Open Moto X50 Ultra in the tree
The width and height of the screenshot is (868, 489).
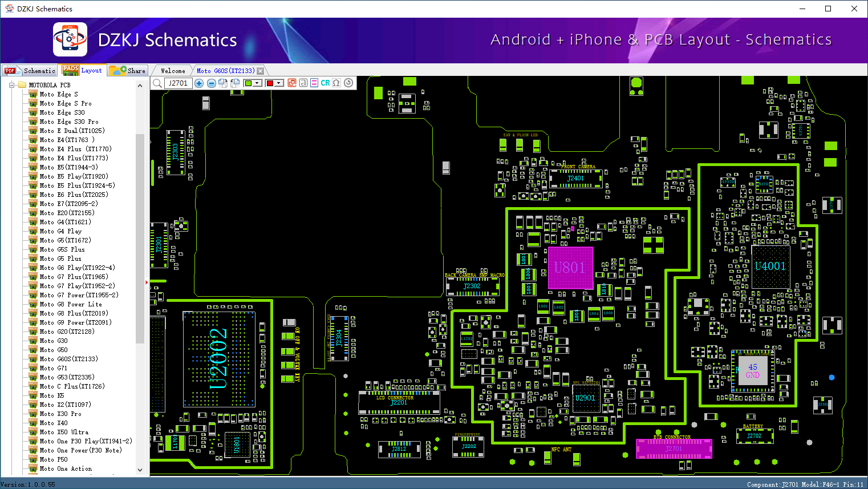(64, 432)
